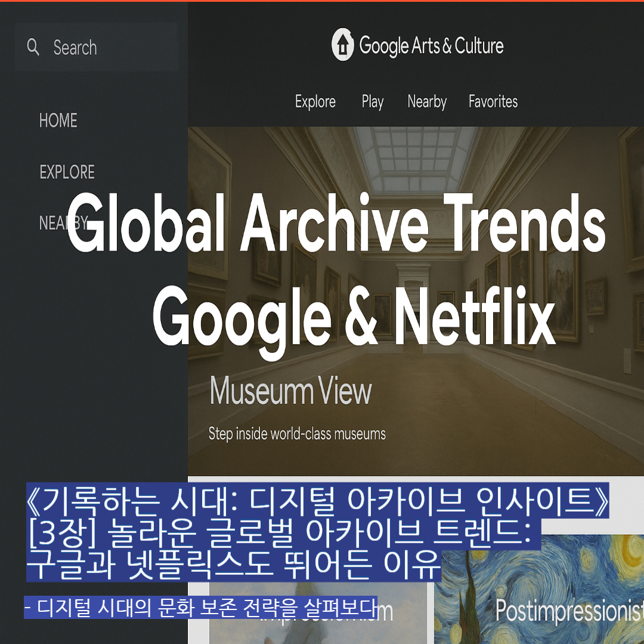Click the '구글과 넷플릭스도 뛰어든 이유' line
The height and width of the screenshot is (644, 644).
coord(233,565)
